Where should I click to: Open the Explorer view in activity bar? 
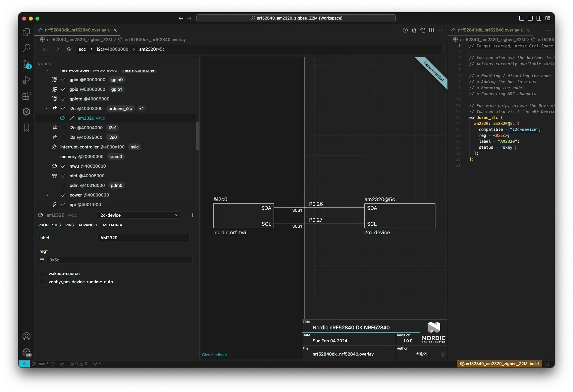[26, 32]
